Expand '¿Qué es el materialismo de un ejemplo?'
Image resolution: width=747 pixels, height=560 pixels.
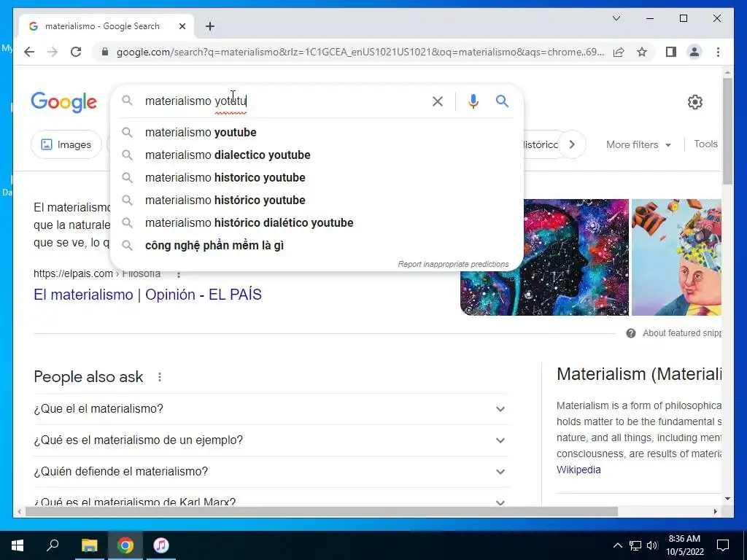271,440
